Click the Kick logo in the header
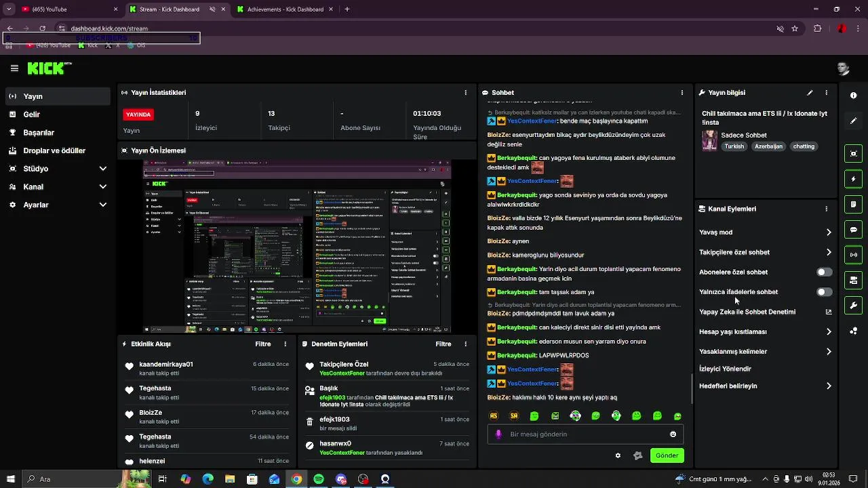Screen dimensions: 868x488 49,68
